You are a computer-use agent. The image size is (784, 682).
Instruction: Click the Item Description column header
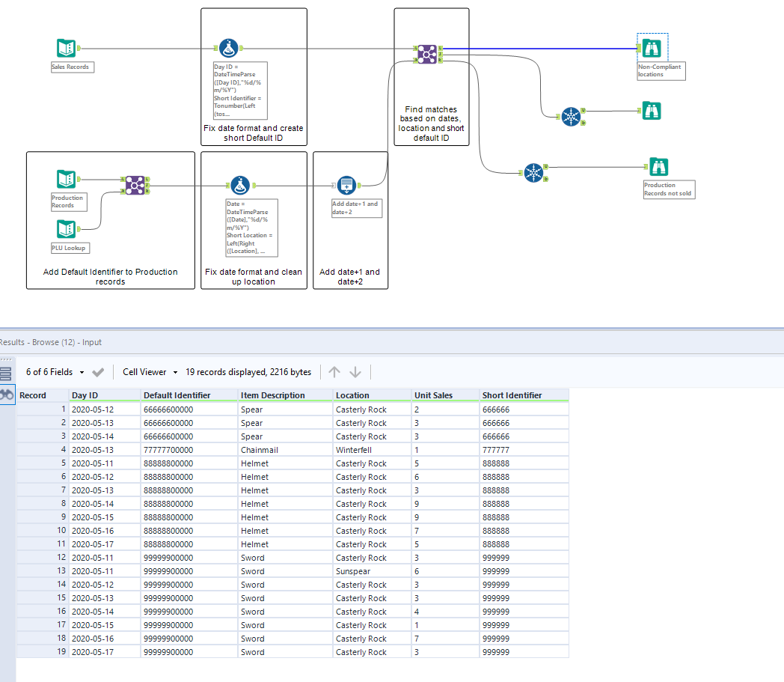coord(273,395)
